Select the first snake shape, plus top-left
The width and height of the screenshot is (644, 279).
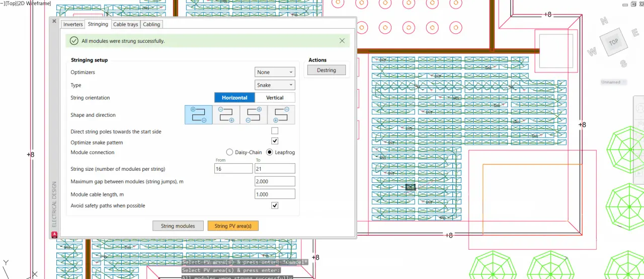click(x=199, y=115)
